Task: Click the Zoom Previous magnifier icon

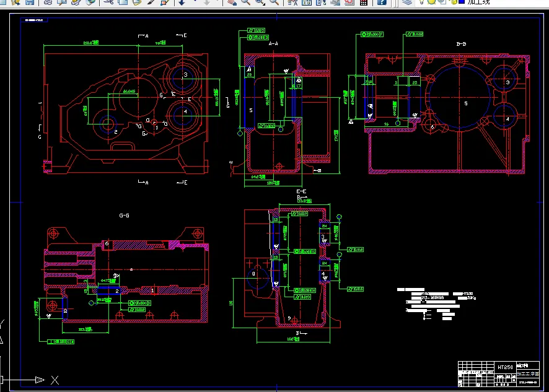Action: click(274, 2)
